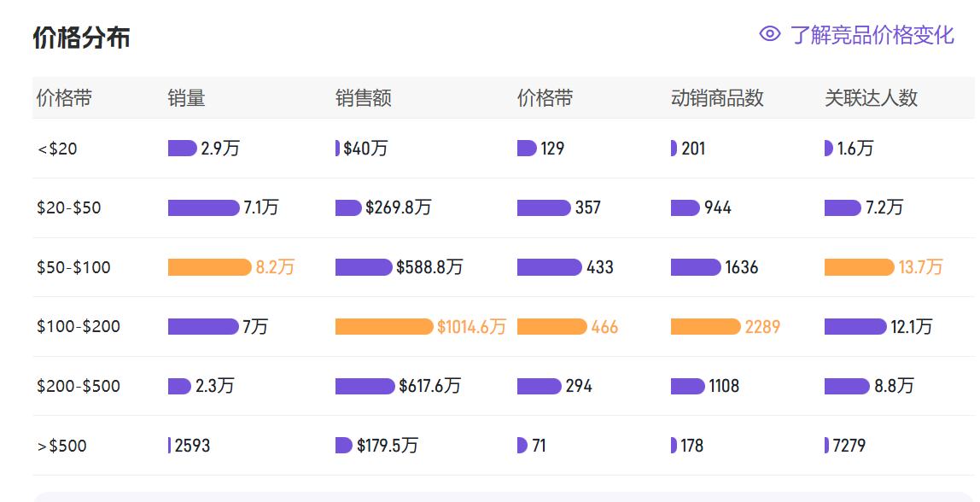Click the orange 466 value
Viewport: 980px width, 502px height.
click(x=604, y=327)
